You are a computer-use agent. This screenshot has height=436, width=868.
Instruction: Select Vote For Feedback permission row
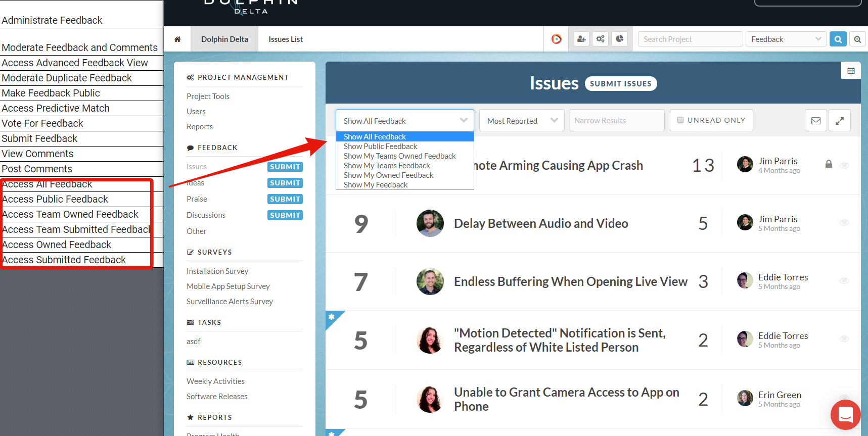click(x=81, y=123)
